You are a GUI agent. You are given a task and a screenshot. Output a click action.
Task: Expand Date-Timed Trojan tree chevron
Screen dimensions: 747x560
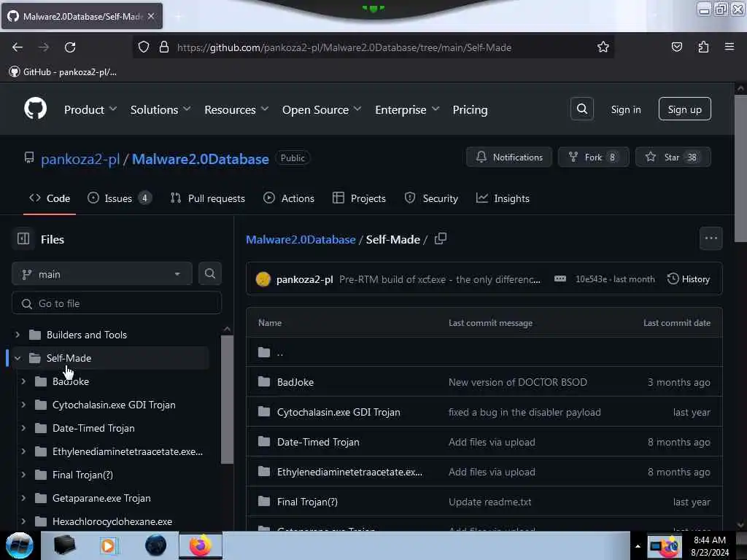point(23,428)
